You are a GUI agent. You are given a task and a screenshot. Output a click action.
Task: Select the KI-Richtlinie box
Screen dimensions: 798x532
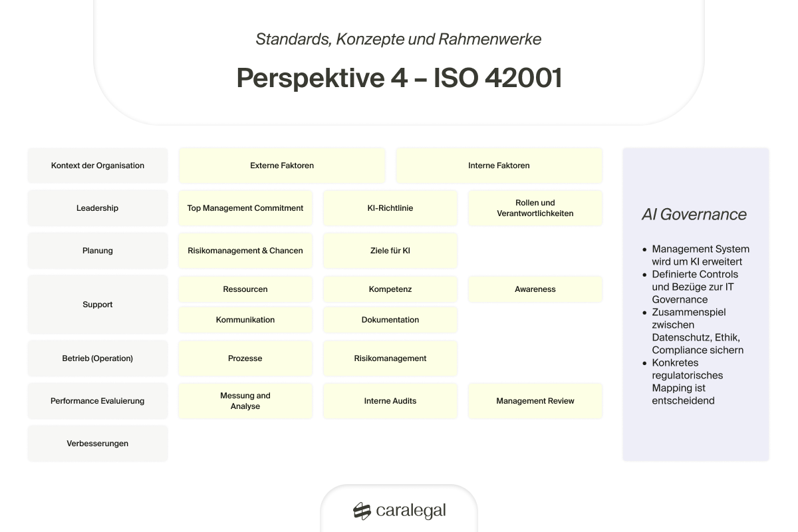click(390, 208)
